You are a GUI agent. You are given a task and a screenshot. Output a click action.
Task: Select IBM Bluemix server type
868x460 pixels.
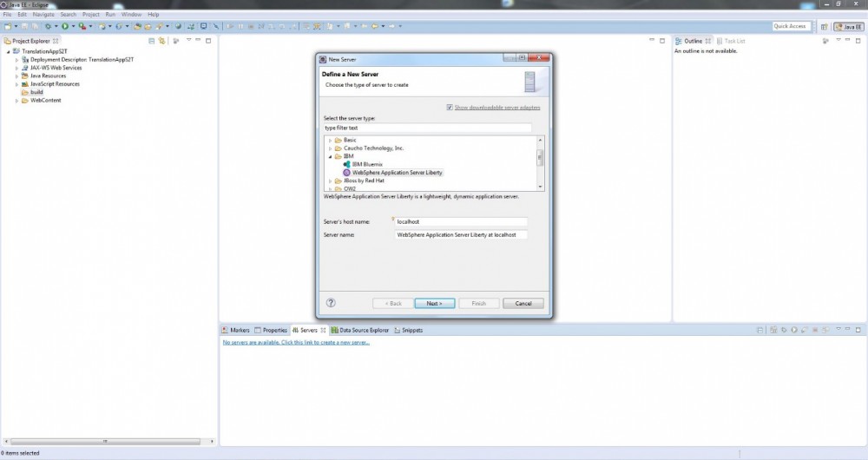(x=367, y=164)
